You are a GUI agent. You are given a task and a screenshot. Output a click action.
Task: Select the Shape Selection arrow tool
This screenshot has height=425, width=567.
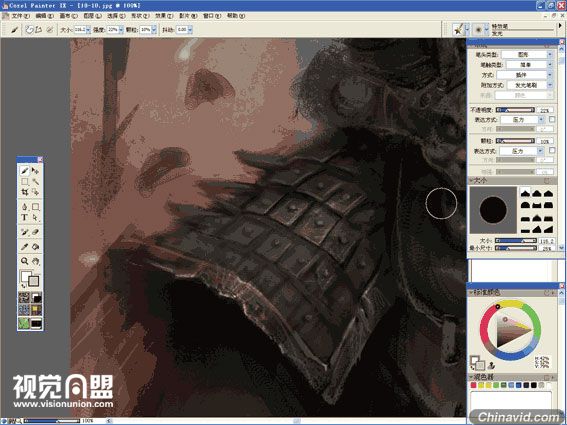point(35,217)
